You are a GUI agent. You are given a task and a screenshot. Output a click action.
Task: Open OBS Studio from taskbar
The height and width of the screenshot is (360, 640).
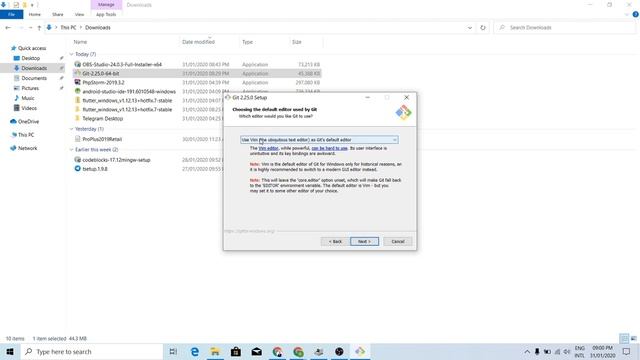pos(339,351)
